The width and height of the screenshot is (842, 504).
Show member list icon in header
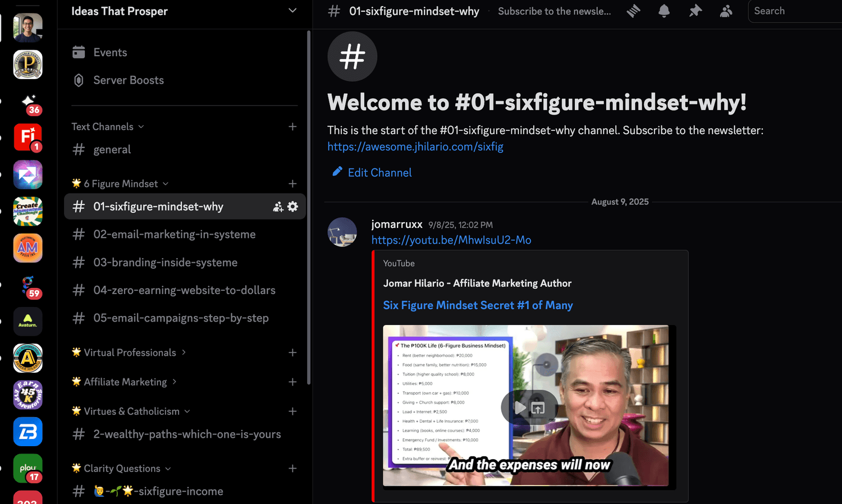click(726, 11)
